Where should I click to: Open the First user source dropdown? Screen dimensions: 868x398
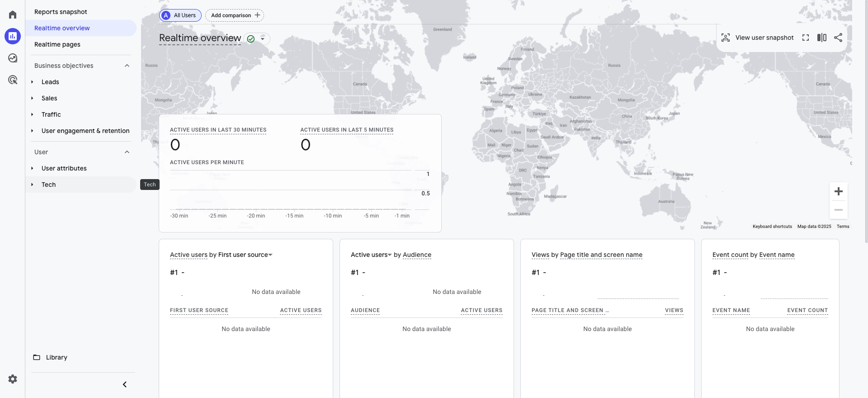[245, 255]
